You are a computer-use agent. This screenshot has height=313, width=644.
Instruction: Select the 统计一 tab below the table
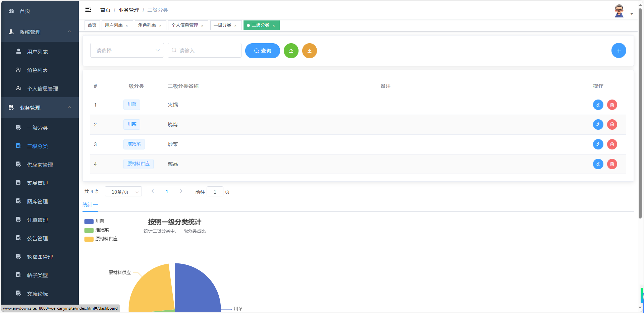(90, 204)
